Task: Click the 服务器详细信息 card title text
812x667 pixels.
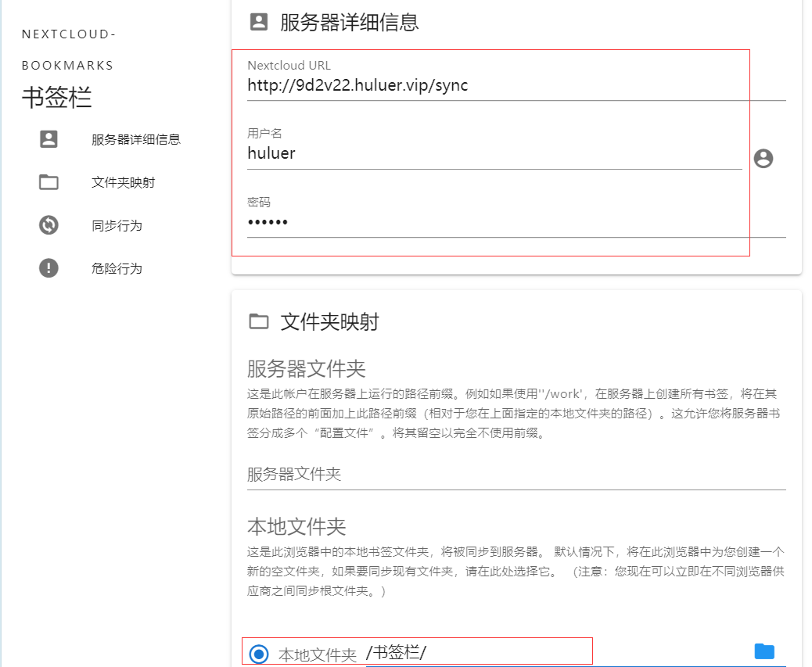Action: pos(350,22)
